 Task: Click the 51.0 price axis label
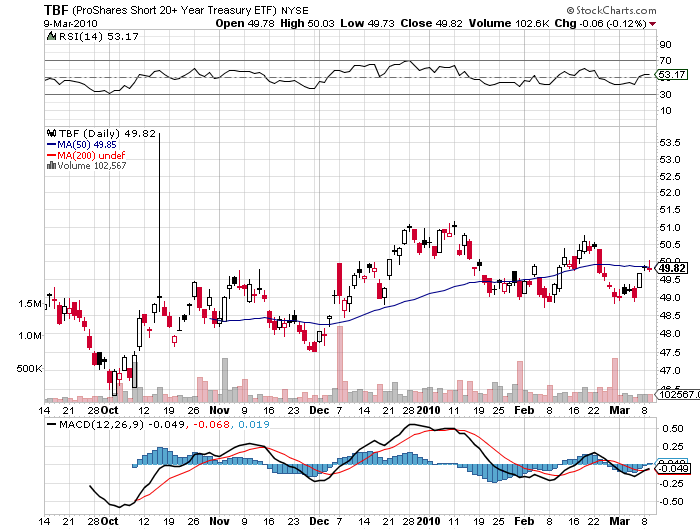pyautogui.click(x=670, y=227)
